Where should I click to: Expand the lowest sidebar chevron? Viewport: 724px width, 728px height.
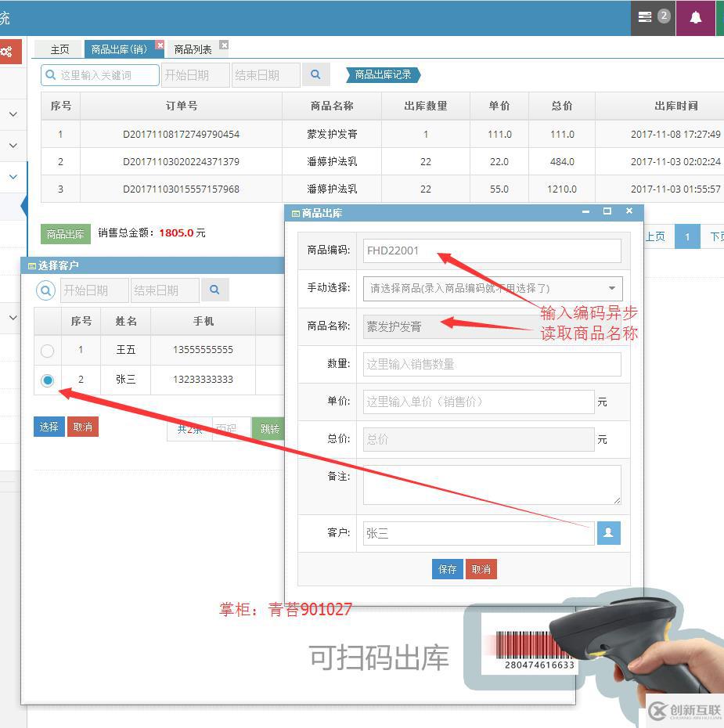tap(13, 318)
